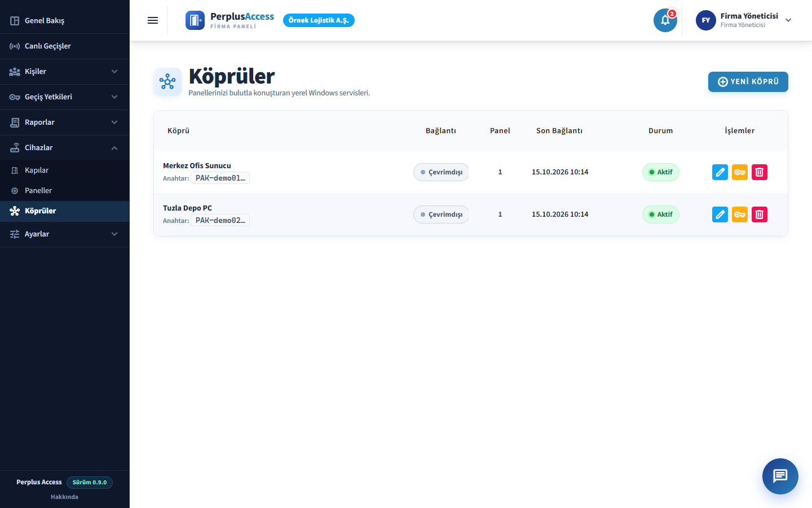Viewport: 812px width, 508px height.
Task: Collapse the Cihazlar menu
Action: 65,148
